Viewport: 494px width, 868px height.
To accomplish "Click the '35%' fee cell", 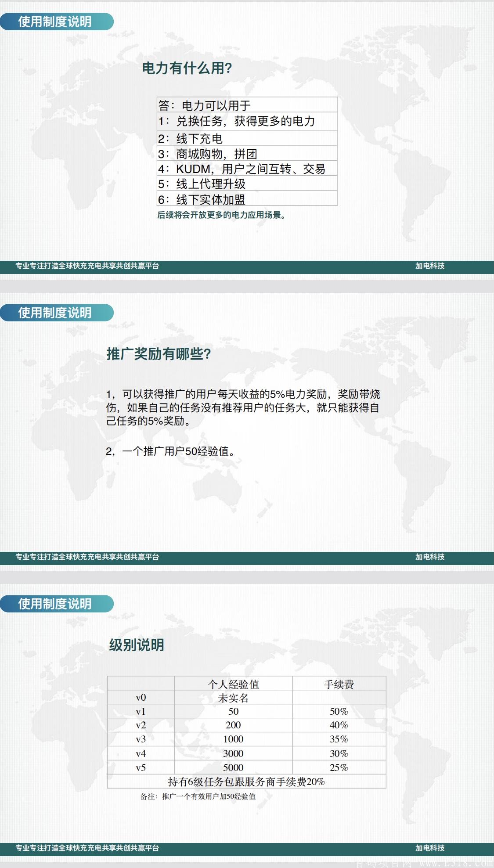I will pyautogui.click(x=339, y=739).
